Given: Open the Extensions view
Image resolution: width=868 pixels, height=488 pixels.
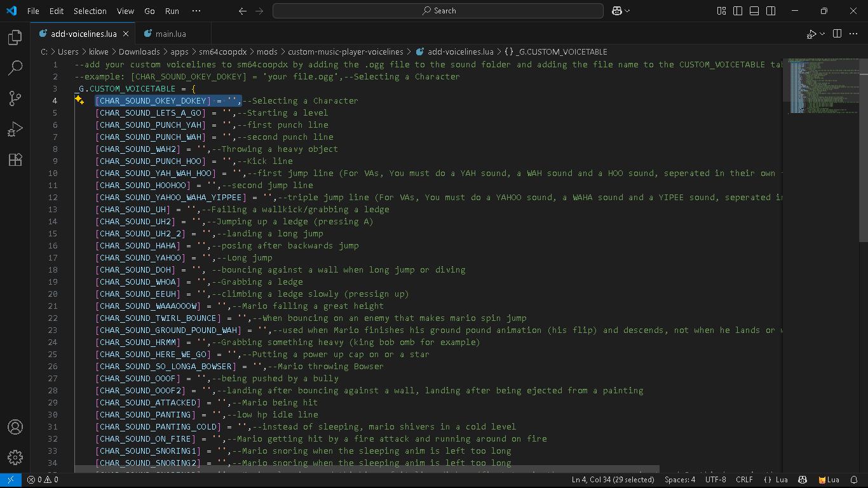Looking at the screenshot, I should [x=15, y=159].
